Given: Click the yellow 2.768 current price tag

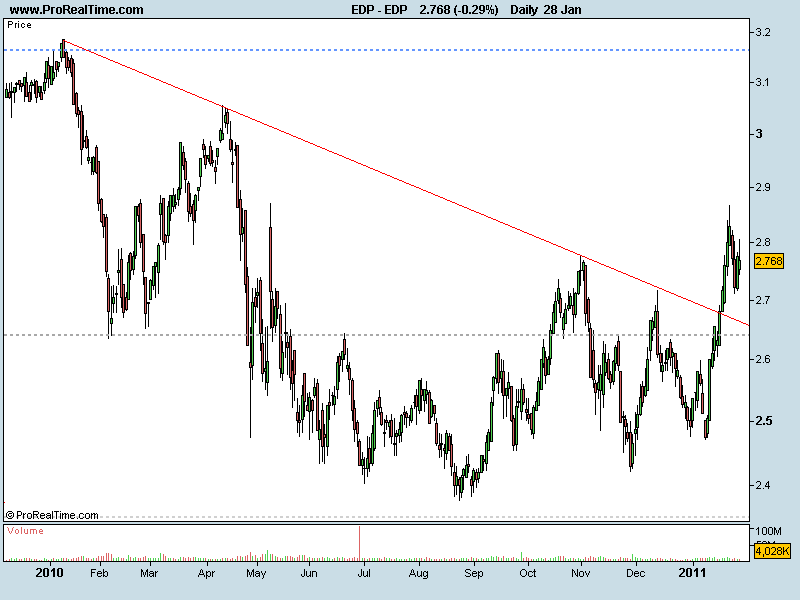Looking at the screenshot, I should pos(768,261).
